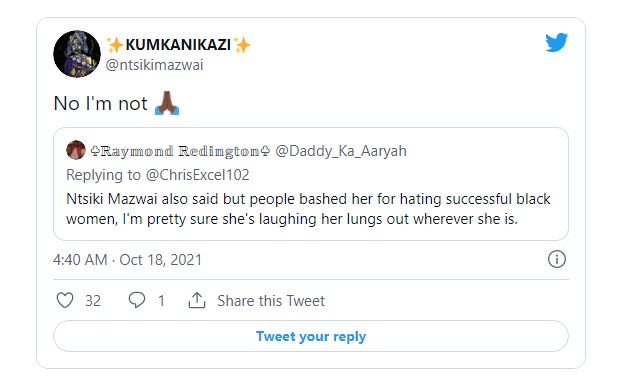Click 'Share this Tweet' label
Screen dimensions: 635x384
point(271,301)
